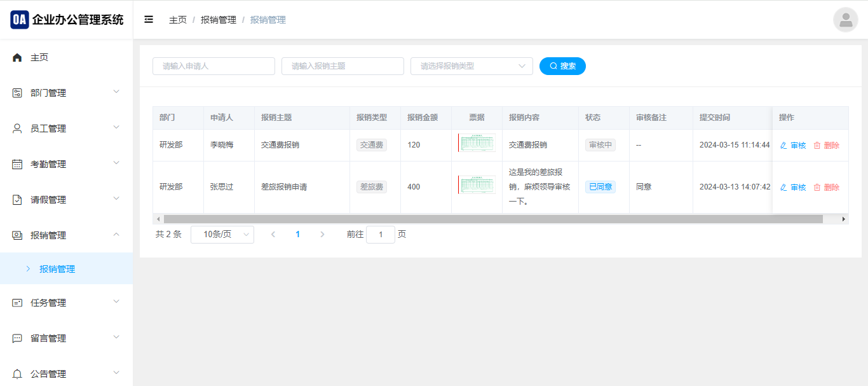Expand the 留言管理 menu chevron

(116, 337)
